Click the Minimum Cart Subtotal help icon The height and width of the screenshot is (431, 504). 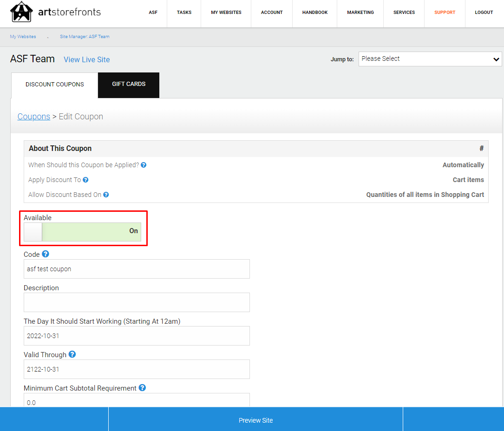[x=142, y=387]
